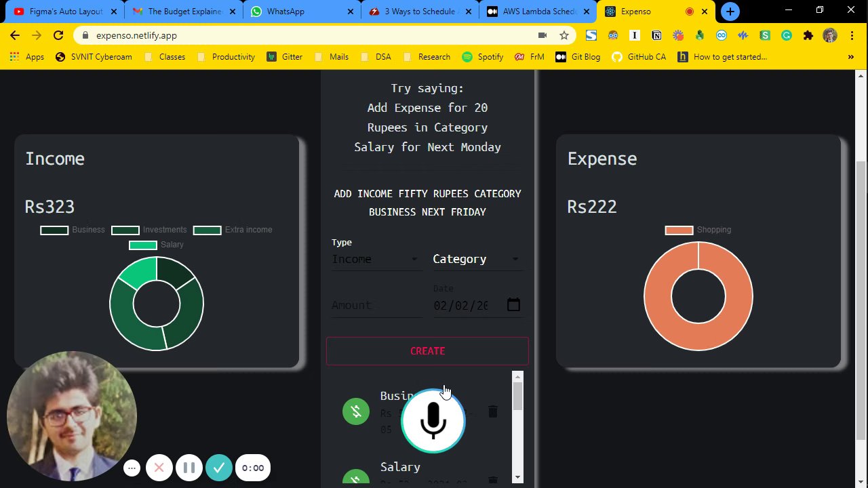
Task: Click the camera icon in address bar
Action: [542, 35]
